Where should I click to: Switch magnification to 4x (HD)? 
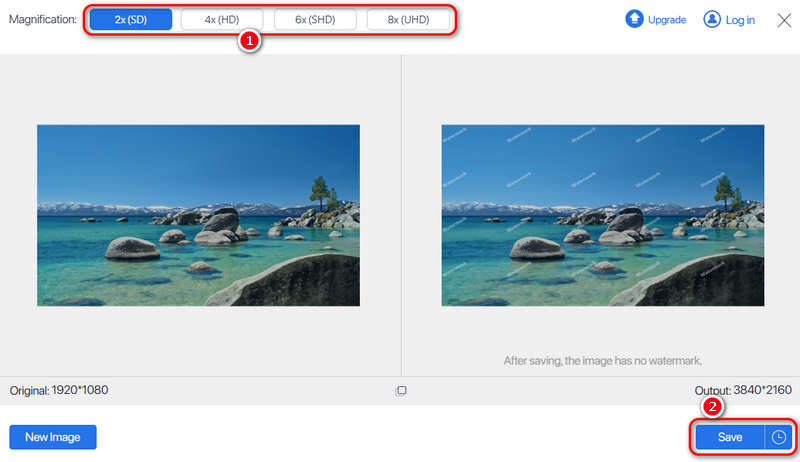pyautogui.click(x=223, y=19)
